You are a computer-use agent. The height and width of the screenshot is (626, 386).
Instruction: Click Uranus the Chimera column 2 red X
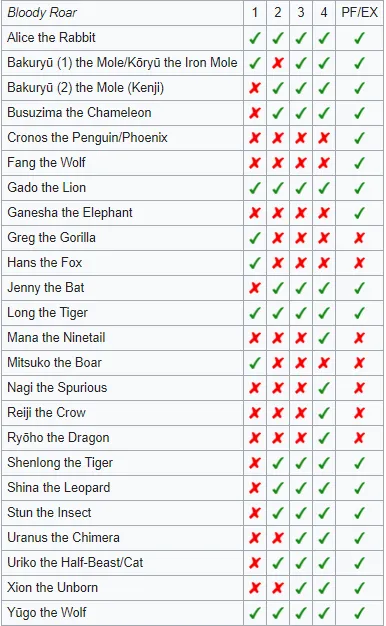click(278, 538)
